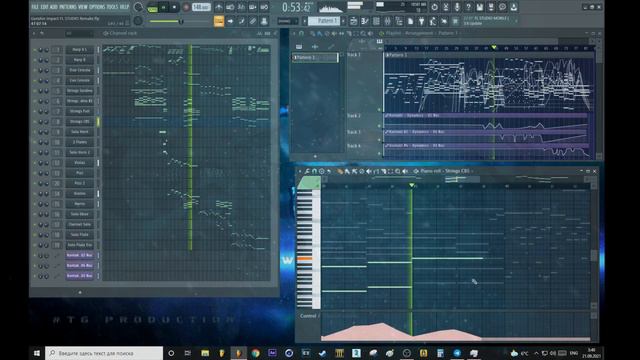Open the ADD menu
Image resolution: width=640 pixels, height=360 pixels.
[54, 7]
